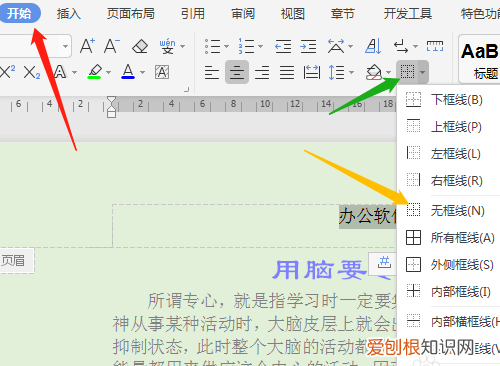Click the tab stops ruler icon
Viewport: 500px width, 366px height.
[435, 46]
